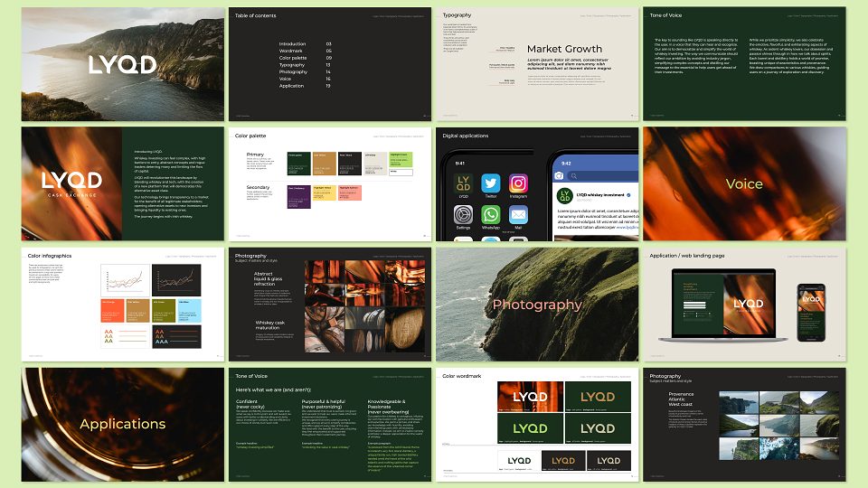Open the LYQD cover slide thumbnail
This screenshot has width=868, height=488.
point(123,64)
